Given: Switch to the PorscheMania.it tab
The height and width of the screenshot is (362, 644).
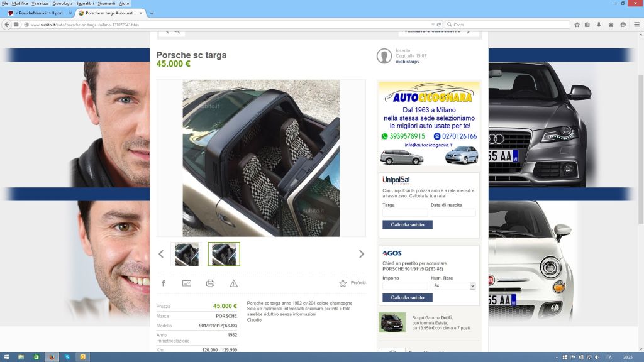Looking at the screenshot, I should coord(40,13).
